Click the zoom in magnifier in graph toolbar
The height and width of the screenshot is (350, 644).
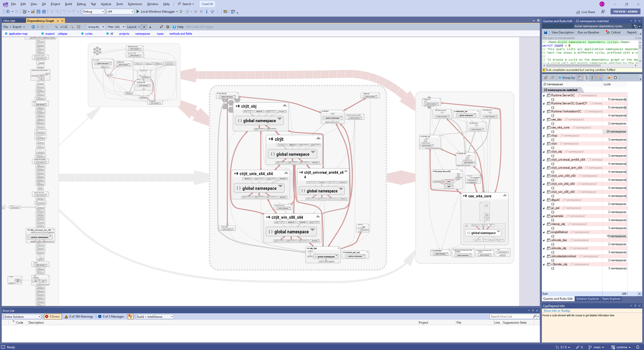pos(56,27)
